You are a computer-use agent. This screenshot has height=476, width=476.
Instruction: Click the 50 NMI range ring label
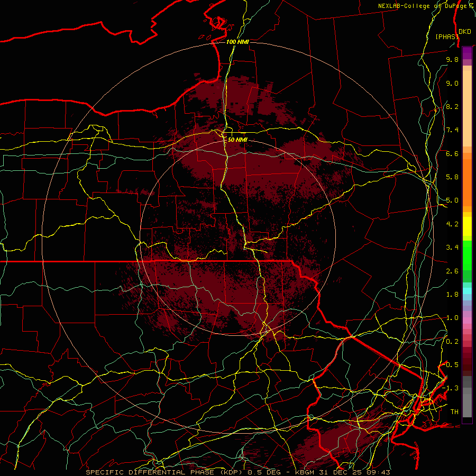[x=237, y=140]
